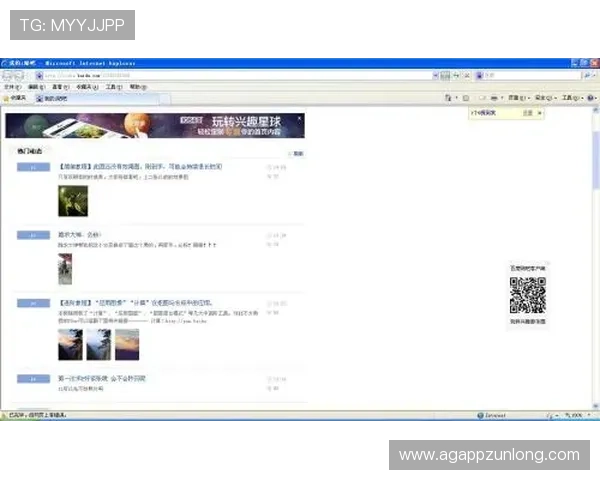Click the QR code image for client download
The width and height of the screenshot is (600, 480).
click(x=528, y=296)
